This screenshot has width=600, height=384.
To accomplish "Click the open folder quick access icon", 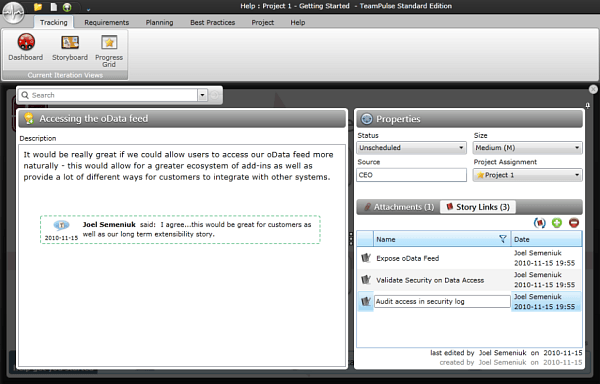I will tap(38, 7).
